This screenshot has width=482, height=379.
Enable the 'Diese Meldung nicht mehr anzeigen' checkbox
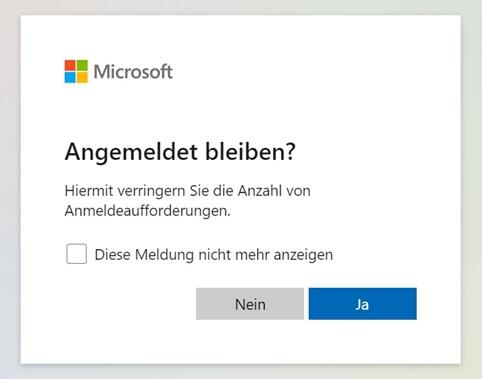(x=76, y=254)
